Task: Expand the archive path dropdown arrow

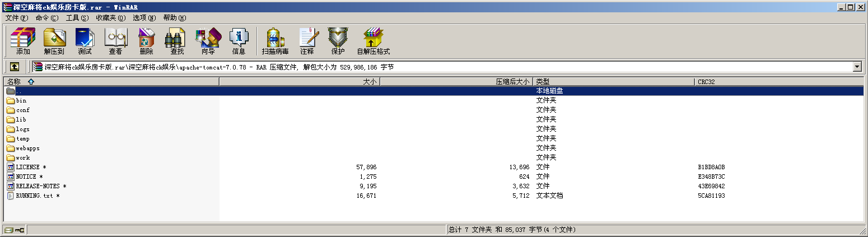Action: (x=857, y=67)
